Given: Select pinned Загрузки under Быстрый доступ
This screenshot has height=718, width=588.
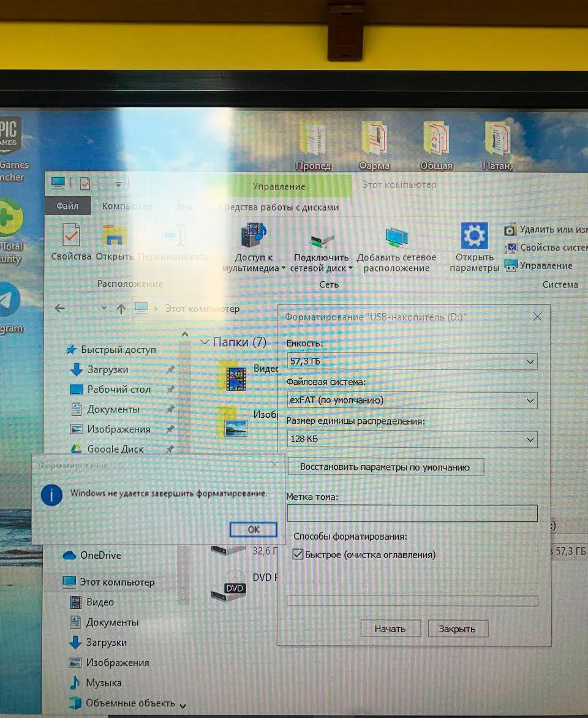Looking at the screenshot, I should coord(108,369).
